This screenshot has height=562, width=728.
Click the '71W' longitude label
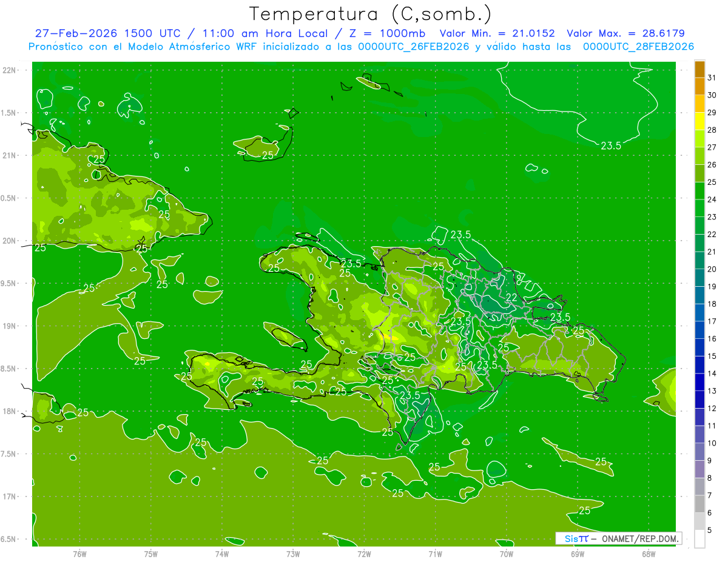click(x=435, y=554)
